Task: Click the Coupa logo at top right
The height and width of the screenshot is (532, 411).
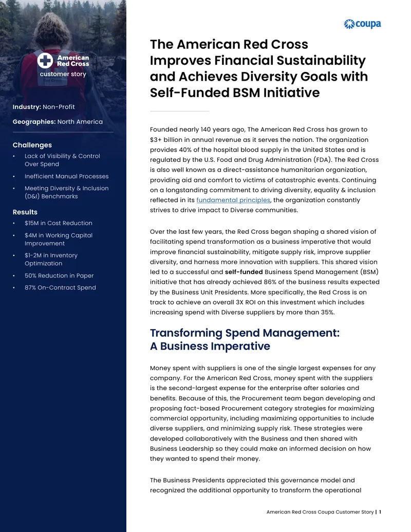Action: coord(362,24)
